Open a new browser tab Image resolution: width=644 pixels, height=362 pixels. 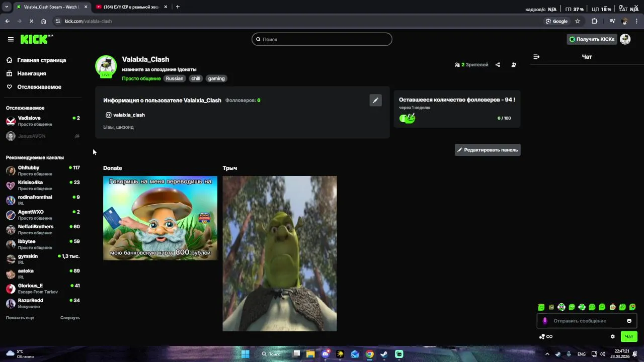tap(178, 7)
